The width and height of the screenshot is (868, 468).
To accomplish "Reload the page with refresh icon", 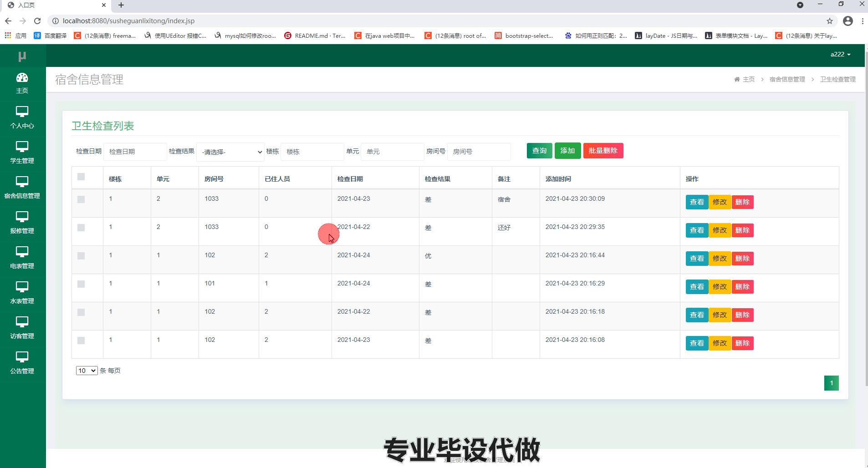I will 37,21.
